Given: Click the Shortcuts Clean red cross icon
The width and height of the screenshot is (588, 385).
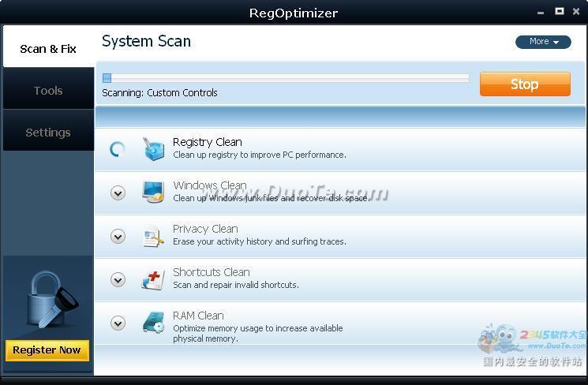Looking at the screenshot, I should point(153,279).
